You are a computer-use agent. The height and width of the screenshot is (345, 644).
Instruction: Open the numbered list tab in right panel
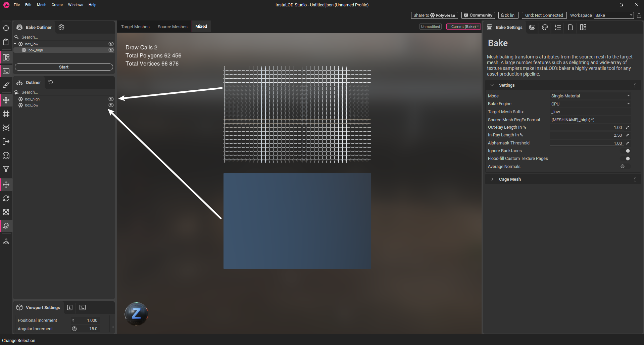click(558, 27)
